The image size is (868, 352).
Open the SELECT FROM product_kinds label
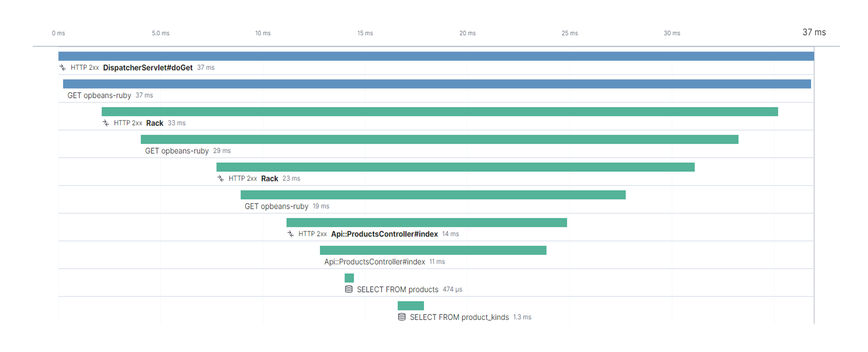coord(459,317)
